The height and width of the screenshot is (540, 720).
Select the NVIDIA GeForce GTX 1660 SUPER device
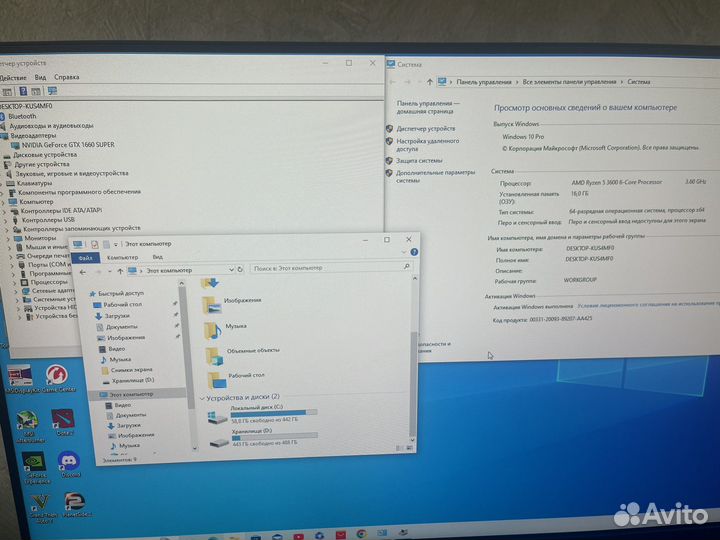point(62,145)
